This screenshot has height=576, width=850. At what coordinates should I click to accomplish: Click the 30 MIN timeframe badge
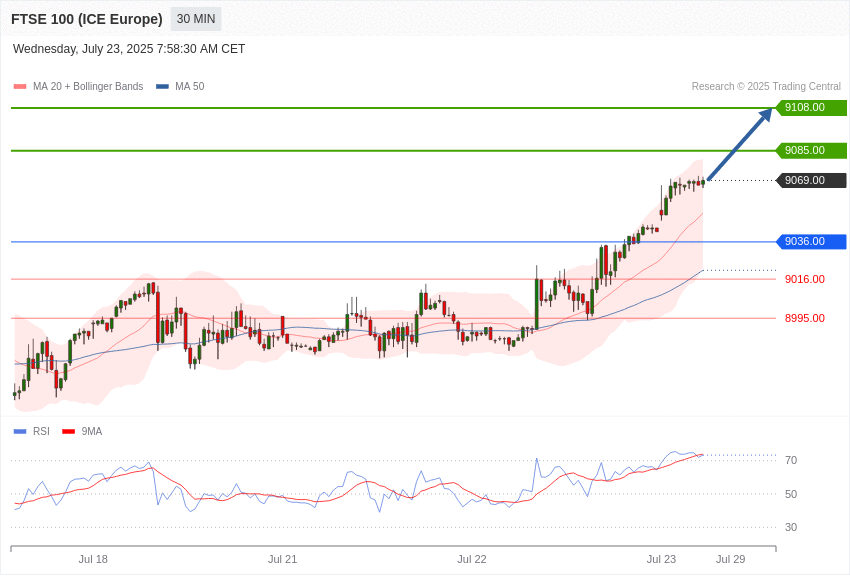(x=196, y=19)
